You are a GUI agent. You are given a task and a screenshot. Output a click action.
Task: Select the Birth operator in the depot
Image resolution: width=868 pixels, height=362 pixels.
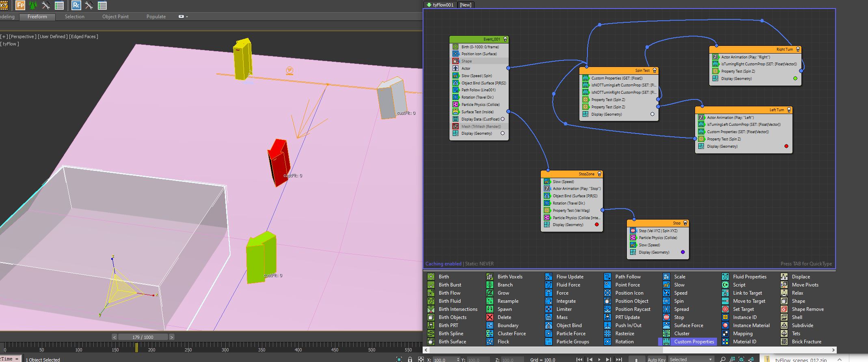coord(444,276)
